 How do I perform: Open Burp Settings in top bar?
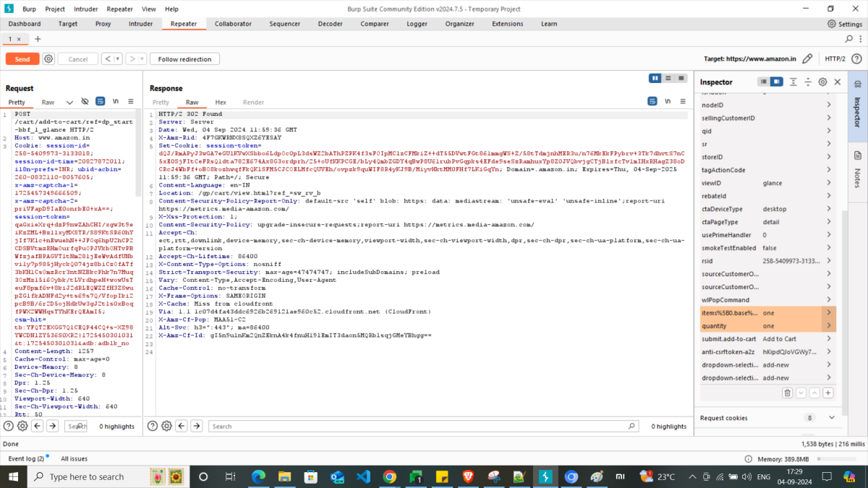(x=845, y=24)
